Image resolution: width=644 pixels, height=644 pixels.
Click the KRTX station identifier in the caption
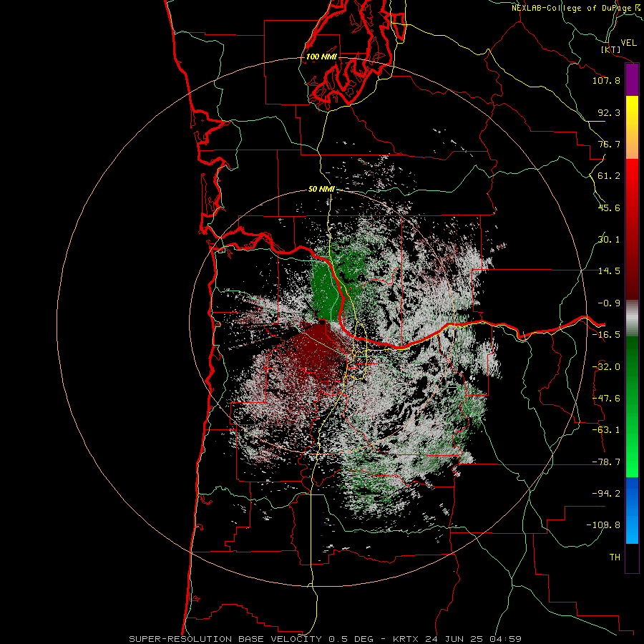[x=406, y=639]
